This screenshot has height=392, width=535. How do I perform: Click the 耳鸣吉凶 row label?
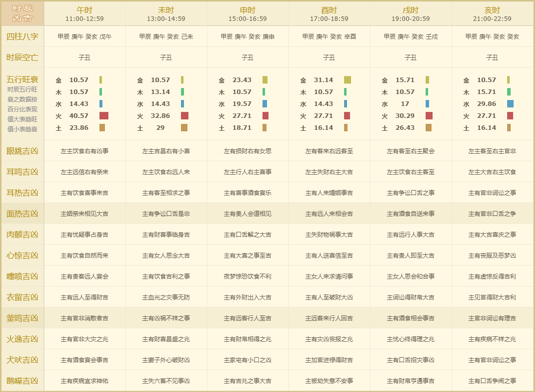(x=22, y=172)
